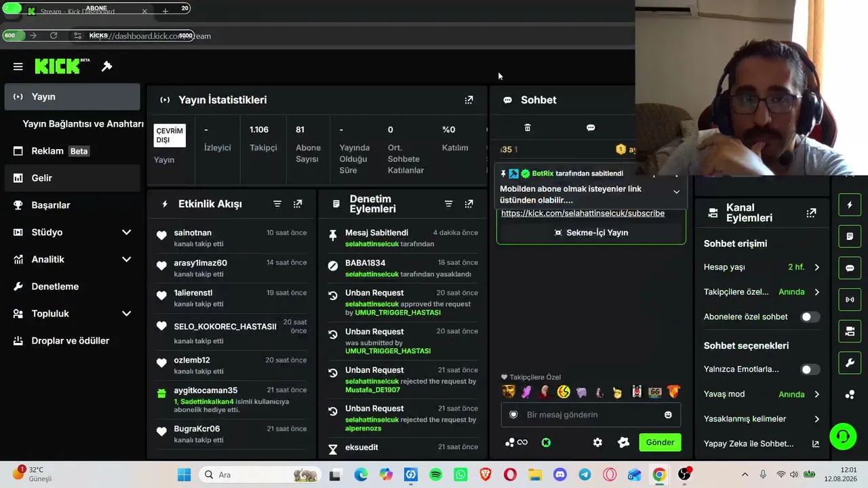Open Hesap yaşı setting arrow
This screenshot has width=868, height=488.
(x=816, y=267)
